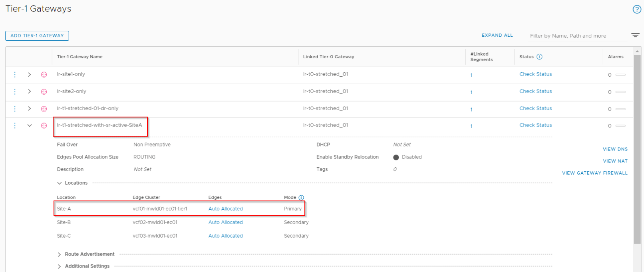Click edge cluster vcf01-mwld01-ec01-tier1
The width and height of the screenshot is (644, 272).
point(160,208)
